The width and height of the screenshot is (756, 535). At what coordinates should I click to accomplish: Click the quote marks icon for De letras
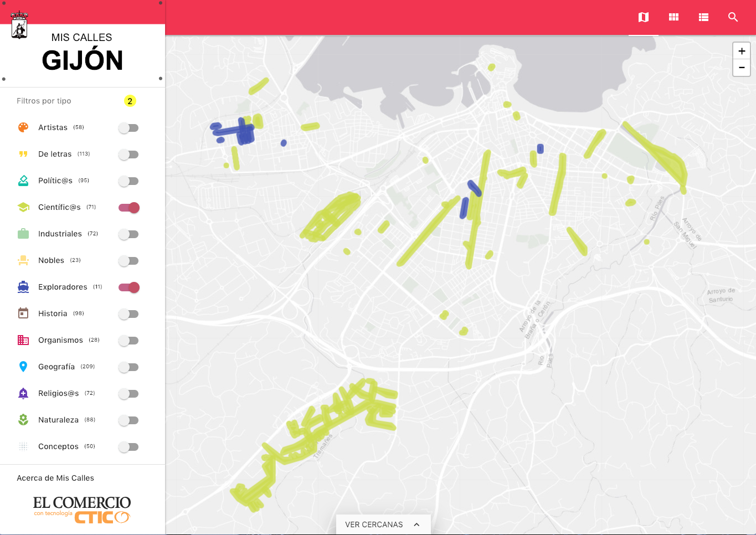23,153
